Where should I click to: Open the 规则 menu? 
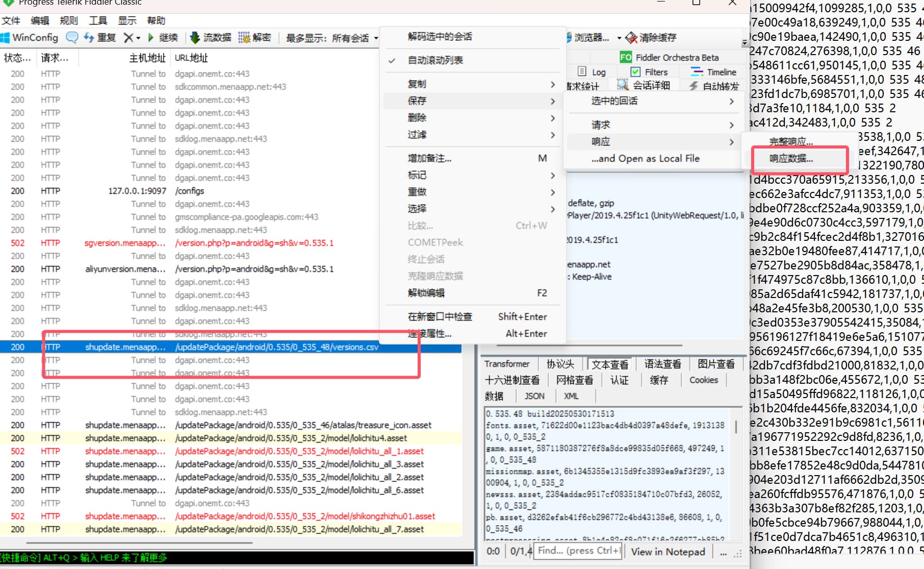(69, 20)
